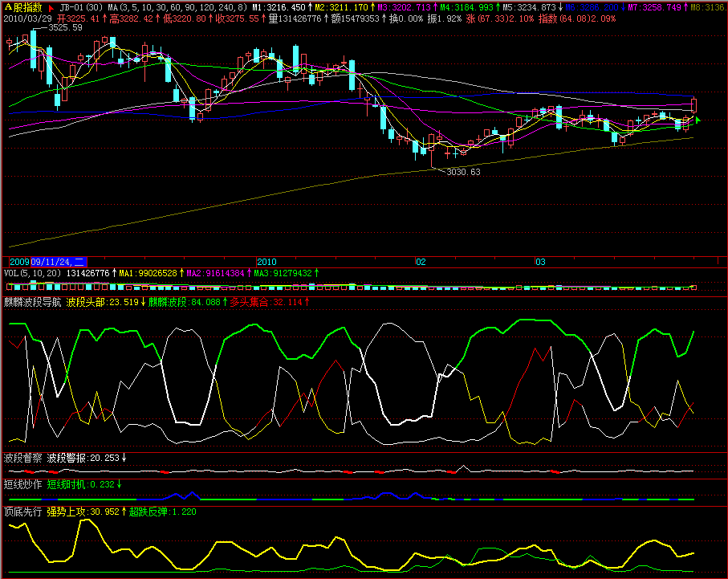Click the 指数(64.08)2.09% readout
Image resolution: width=728 pixels, height=579 pixels.
tap(577, 19)
